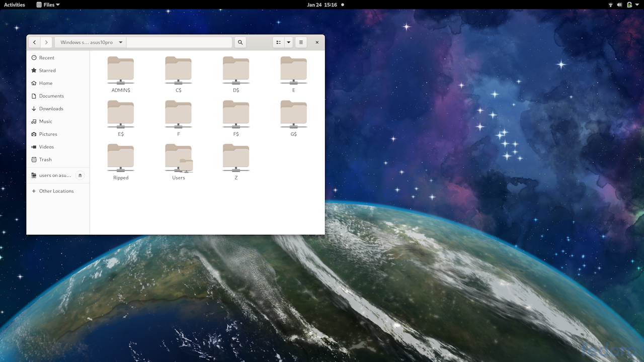644x362 pixels.
Task: Open Music in the sidebar
Action: pyautogui.click(x=58, y=121)
